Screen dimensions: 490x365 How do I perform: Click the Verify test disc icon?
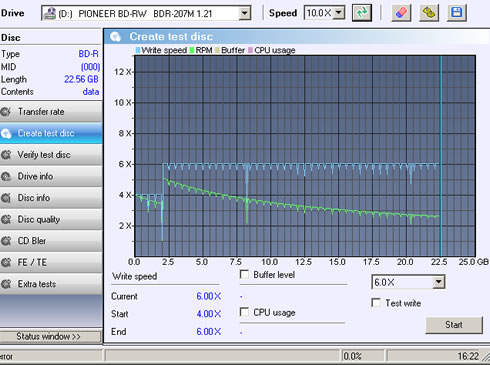pyautogui.click(x=6, y=155)
